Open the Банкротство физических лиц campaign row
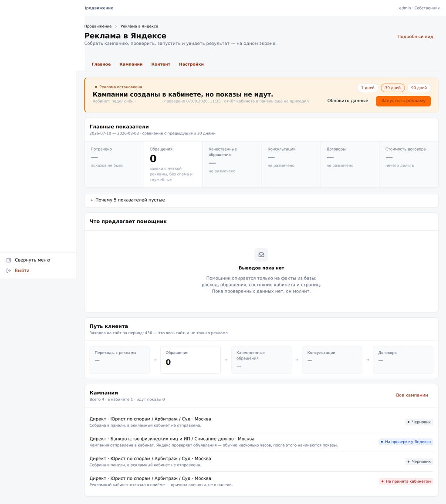The height and width of the screenshot is (504, 446). point(261,442)
